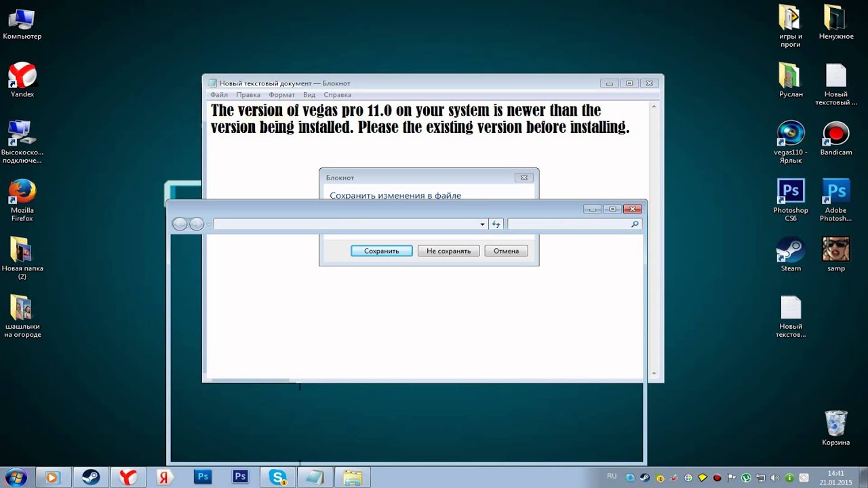The image size is (868, 488).
Task: Select the Yandex browser desktop shortcut
Action: 22,80
